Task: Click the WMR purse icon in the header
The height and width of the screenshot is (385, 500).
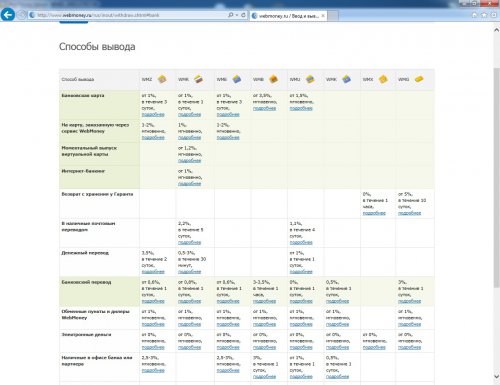Action: point(199,79)
